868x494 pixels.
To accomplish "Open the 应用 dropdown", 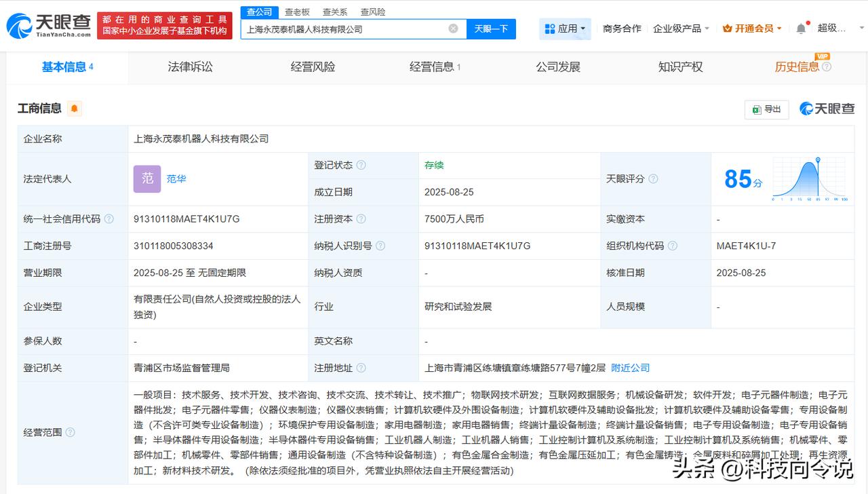I will (x=566, y=28).
